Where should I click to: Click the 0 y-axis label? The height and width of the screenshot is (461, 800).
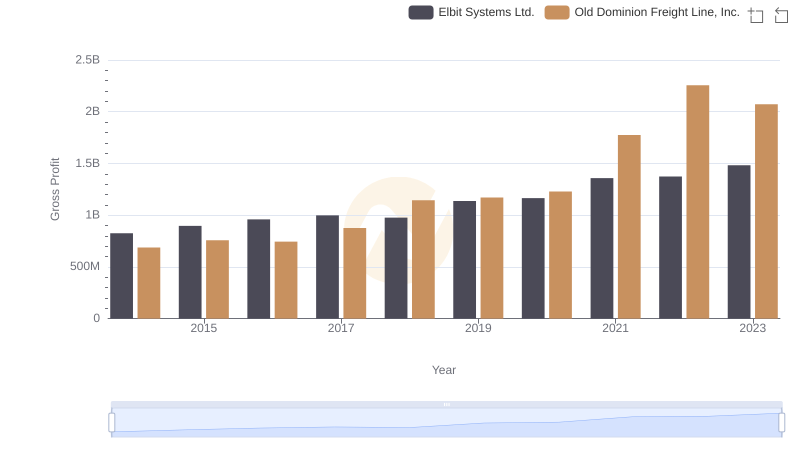pos(96,318)
